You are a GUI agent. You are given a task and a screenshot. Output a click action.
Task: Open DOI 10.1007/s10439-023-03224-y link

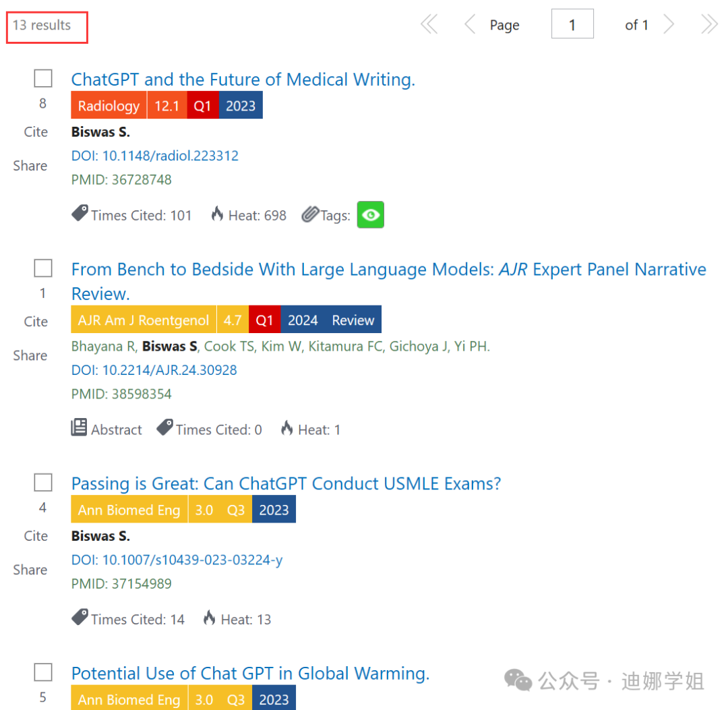(x=177, y=560)
